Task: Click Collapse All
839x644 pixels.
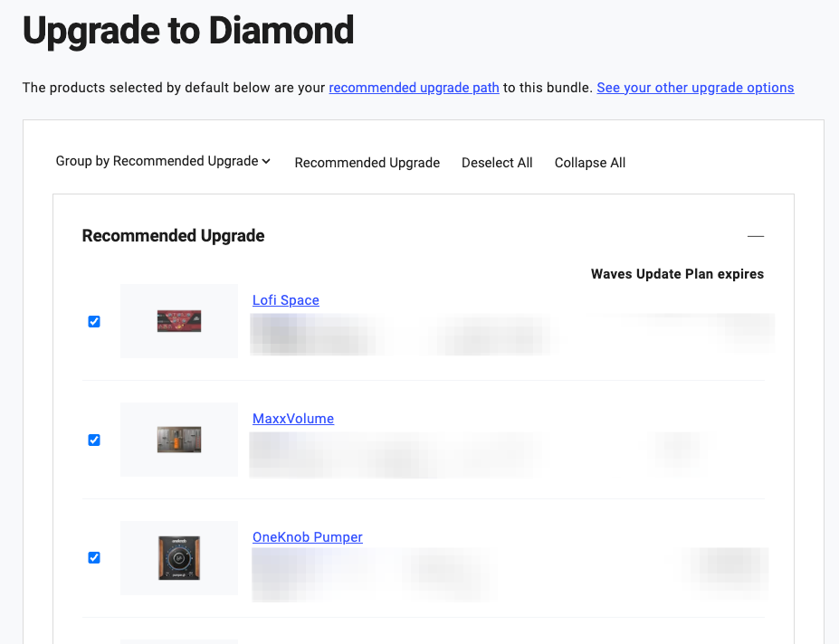Action: tap(590, 163)
